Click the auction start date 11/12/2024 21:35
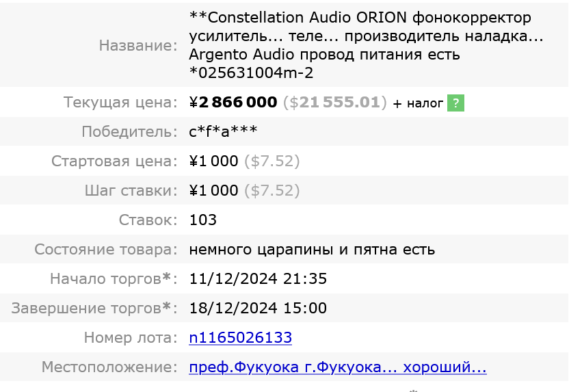This screenshot has width=569, height=392. [x=258, y=278]
